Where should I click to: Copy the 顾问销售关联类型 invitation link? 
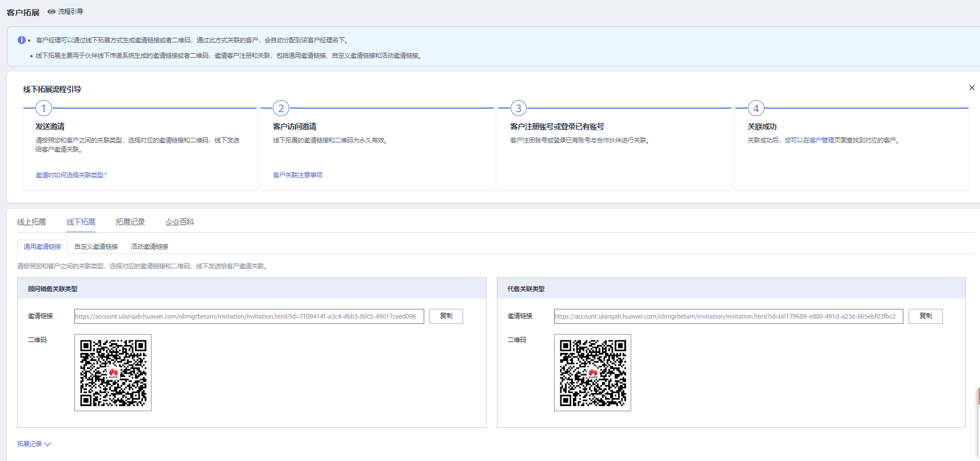click(x=446, y=316)
